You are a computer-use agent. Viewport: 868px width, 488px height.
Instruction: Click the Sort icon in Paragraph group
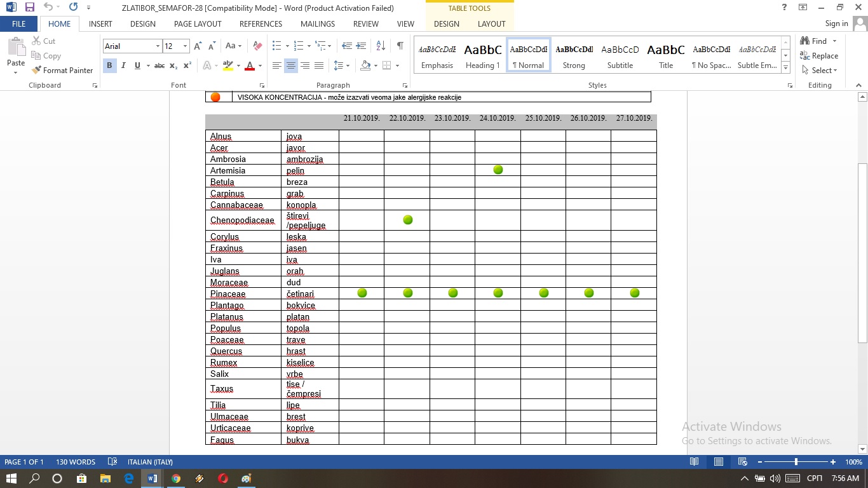[381, 46]
